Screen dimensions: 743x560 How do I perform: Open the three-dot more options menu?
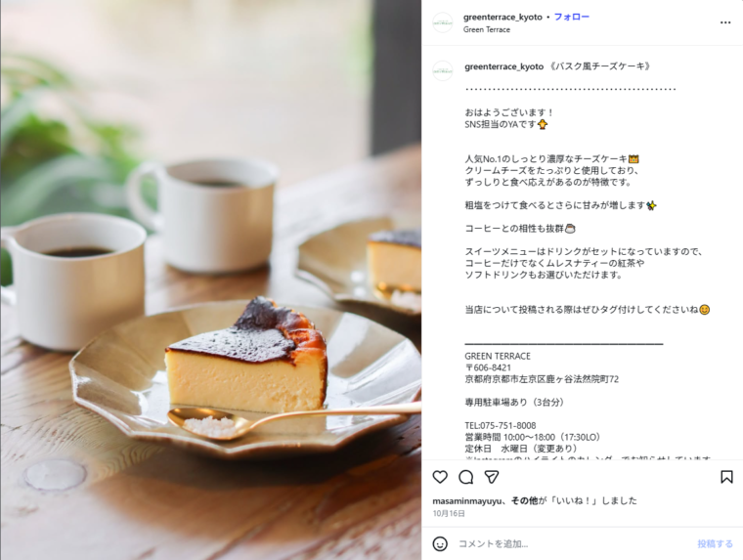(725, 22)
